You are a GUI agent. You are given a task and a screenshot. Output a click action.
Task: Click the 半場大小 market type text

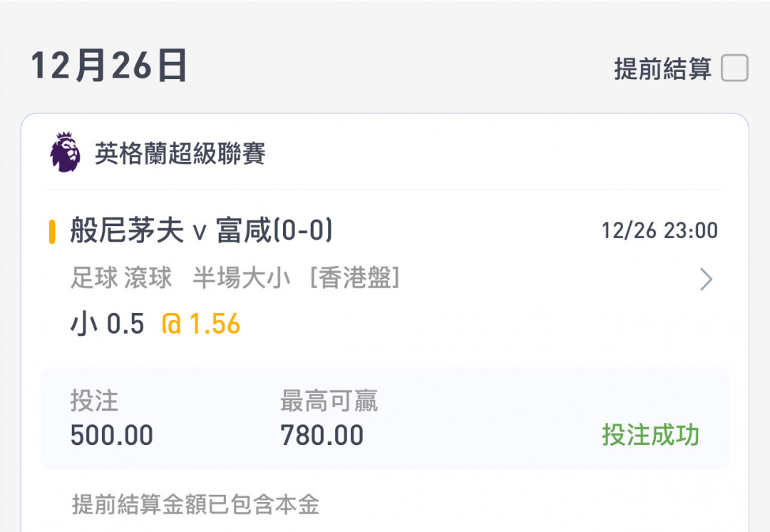tap(242, 278)
